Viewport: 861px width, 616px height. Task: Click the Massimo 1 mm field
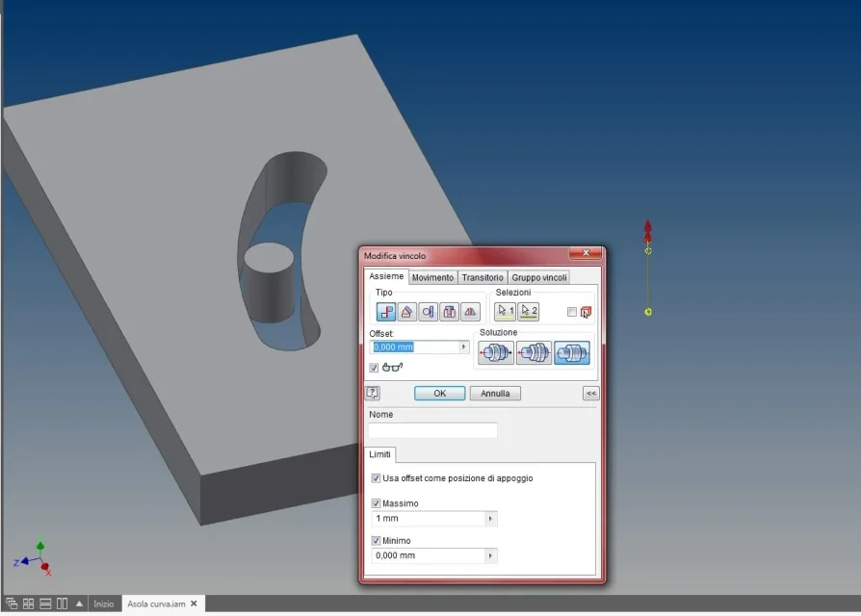point(429,519)
